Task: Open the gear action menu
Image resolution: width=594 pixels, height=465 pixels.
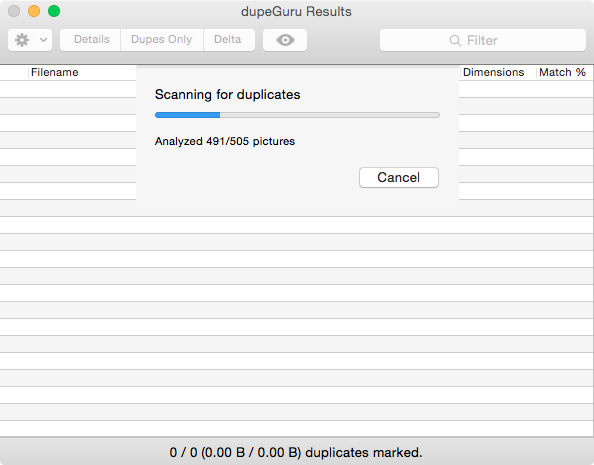Action: (x=30, y=40)
